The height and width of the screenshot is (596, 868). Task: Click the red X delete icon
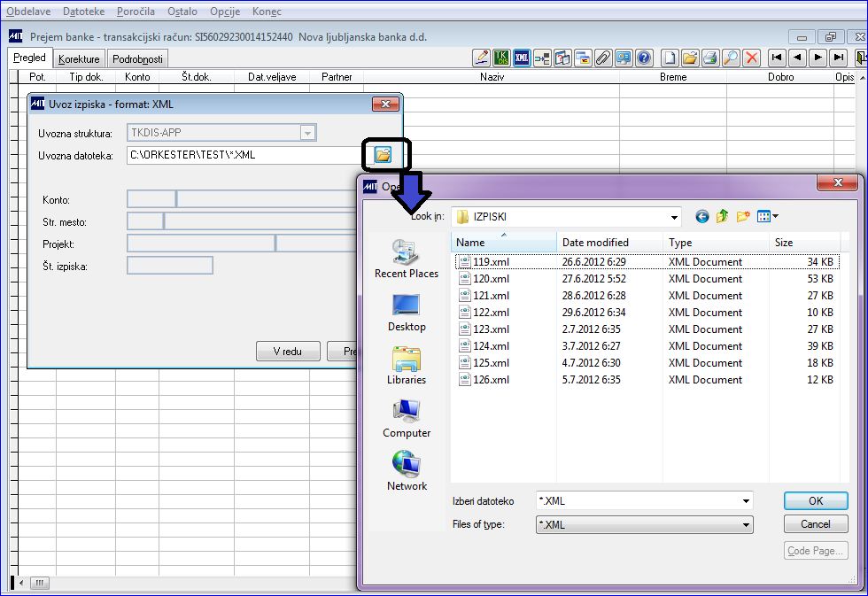point(751,58)
